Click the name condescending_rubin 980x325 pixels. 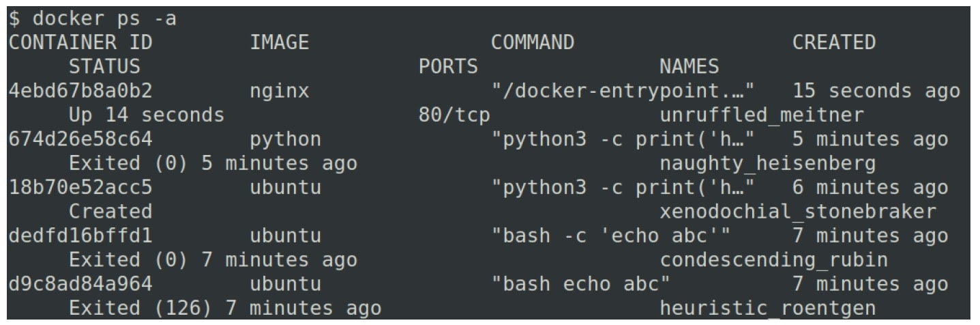point(773,261)
